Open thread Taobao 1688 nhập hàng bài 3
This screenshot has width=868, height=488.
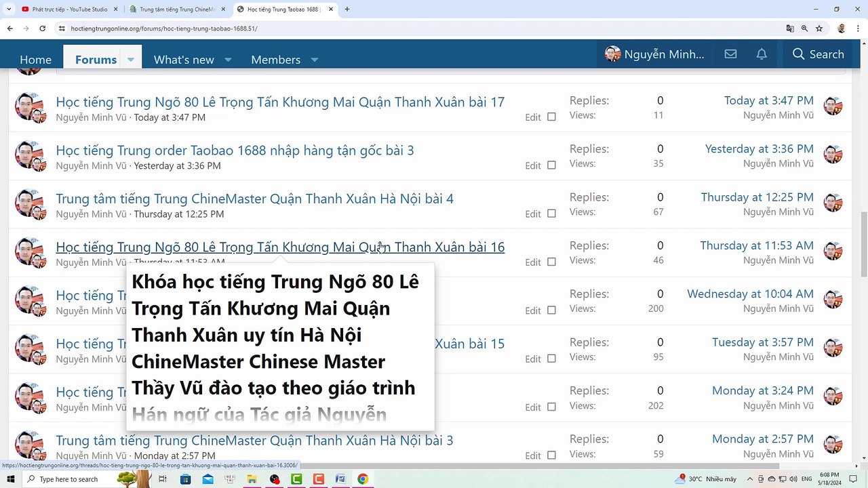coord(235,150)
